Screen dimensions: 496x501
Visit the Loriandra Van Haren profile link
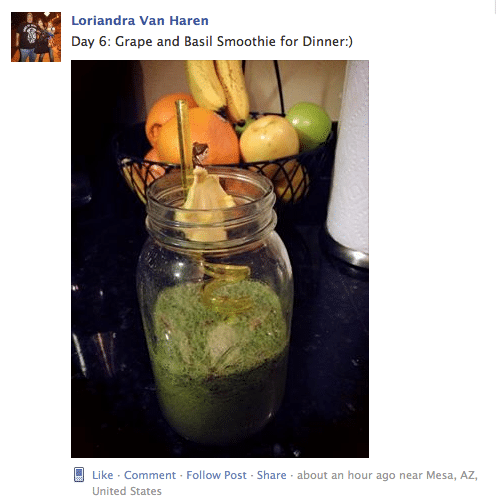tap(140, 21)
